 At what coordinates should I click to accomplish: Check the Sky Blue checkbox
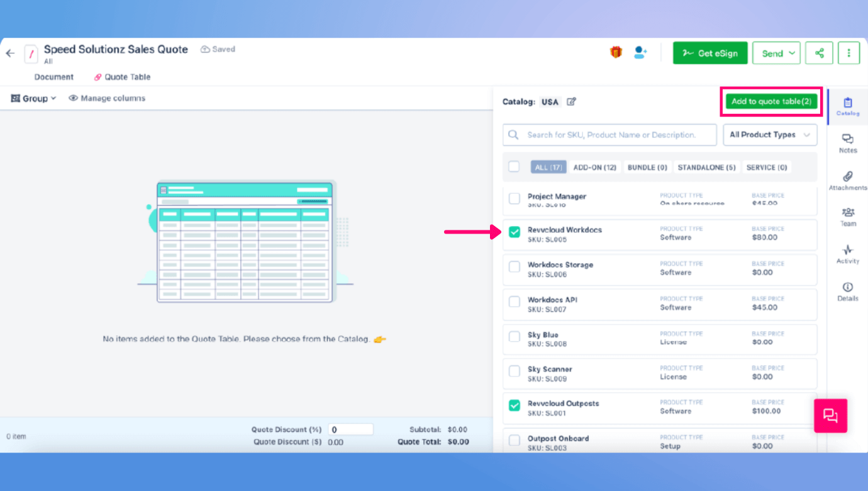515,337
